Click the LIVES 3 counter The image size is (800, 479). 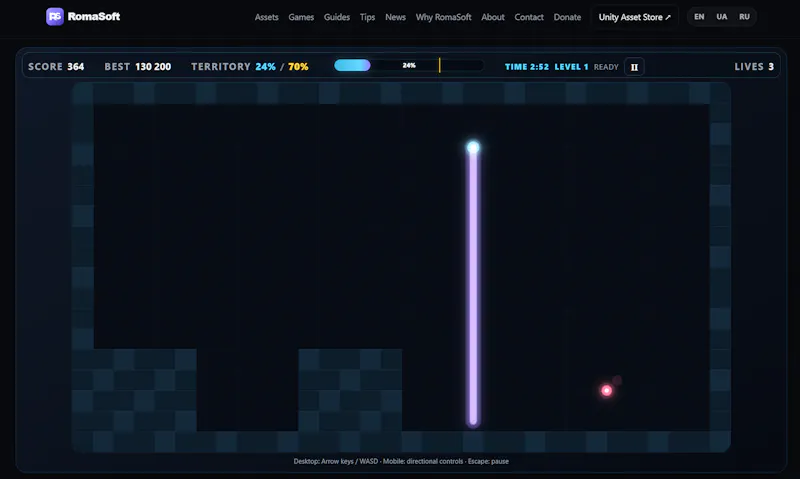click(x=754, y=67)
